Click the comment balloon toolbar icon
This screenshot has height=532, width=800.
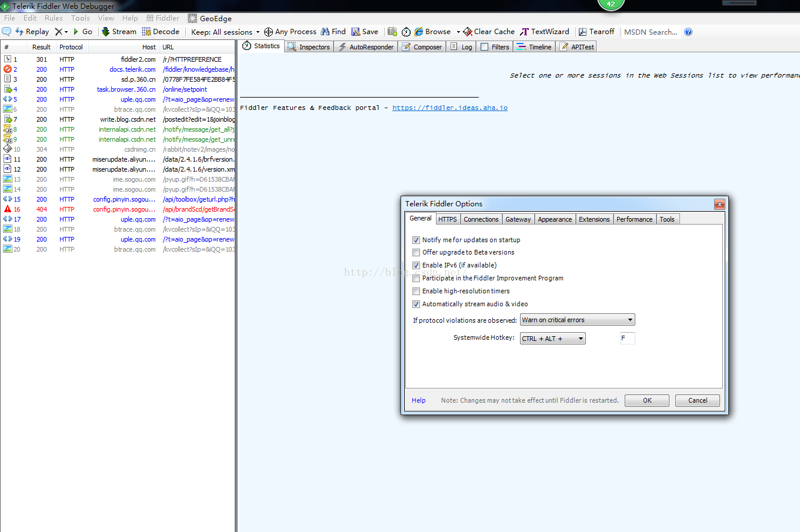tap(6, 31)
